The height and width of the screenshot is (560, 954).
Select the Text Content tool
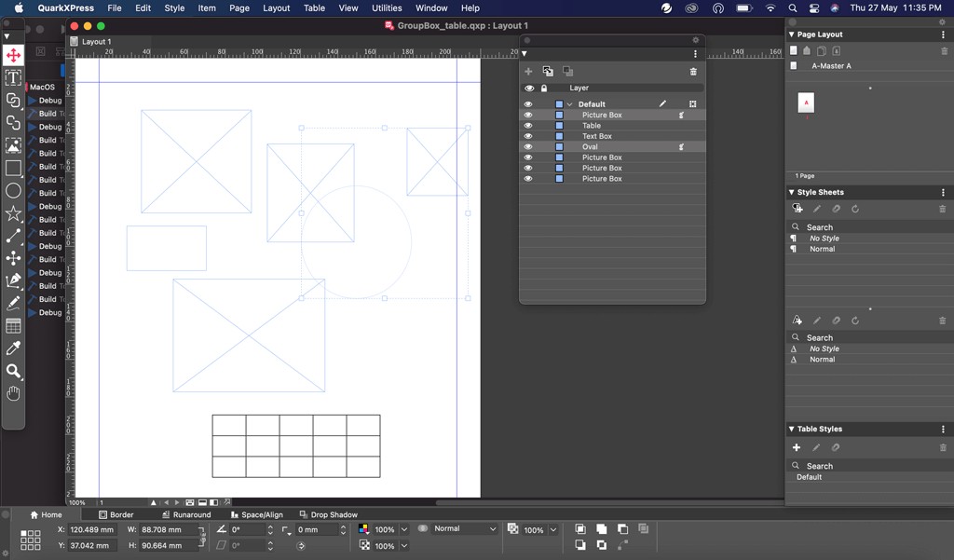[13, 78]
